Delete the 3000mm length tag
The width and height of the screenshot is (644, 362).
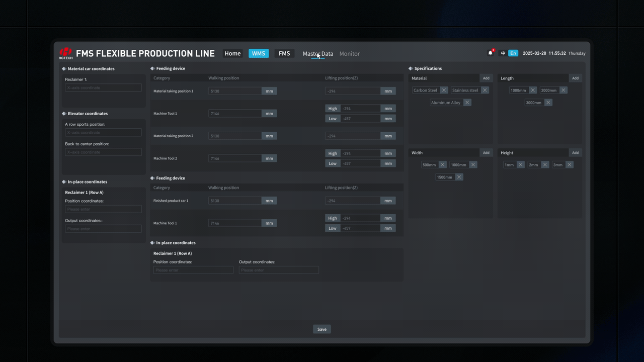pyautogui.click(x=548, y=103)
